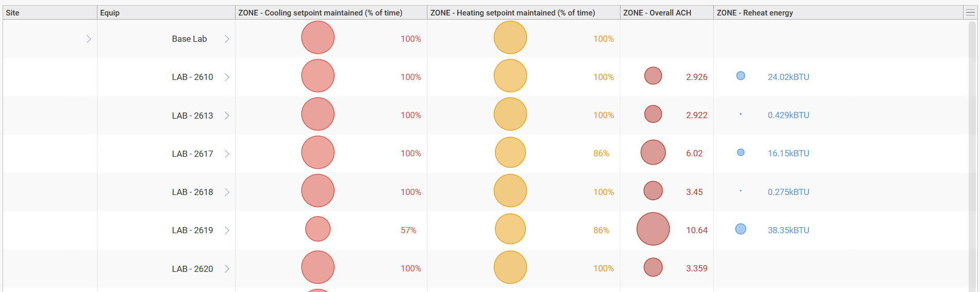Click the LAB - 2617 chevron arrow
Viewport: 980px width, 292px height.
point(227,154)
